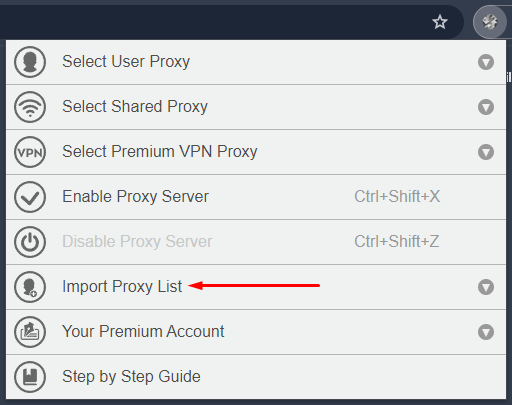Image resolution: width=512 pixels, height=405 pixels.
Task: Click the Wi-Fi signal icon for shared proxy
Action: [x=30, y=107]
